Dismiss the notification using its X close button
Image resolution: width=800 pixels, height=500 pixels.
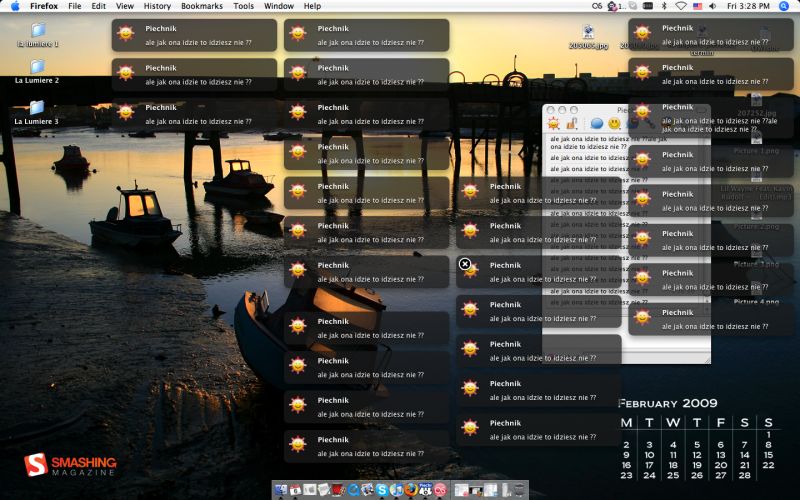coord(465,264)
